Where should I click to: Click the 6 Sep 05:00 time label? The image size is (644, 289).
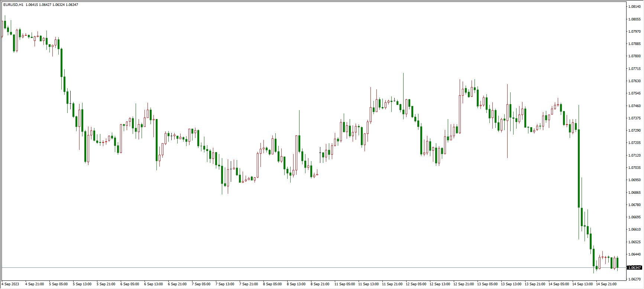(130, 284)
